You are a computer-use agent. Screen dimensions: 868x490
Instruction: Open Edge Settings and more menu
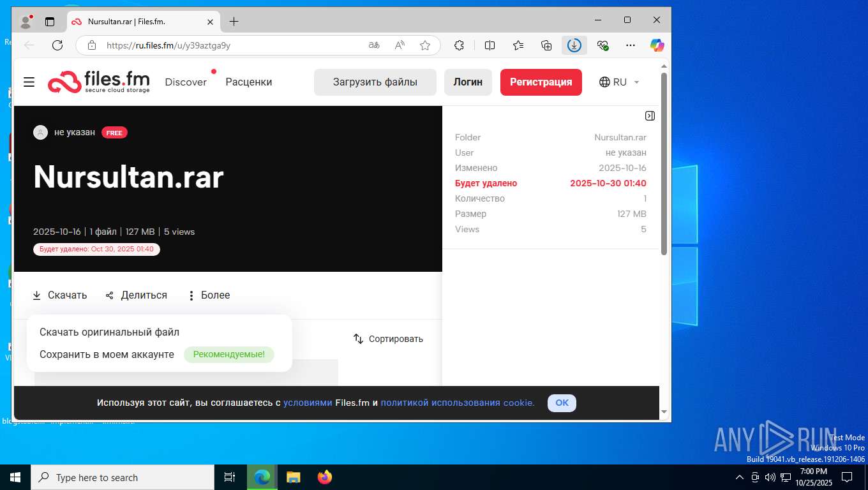tap(631, 45)
